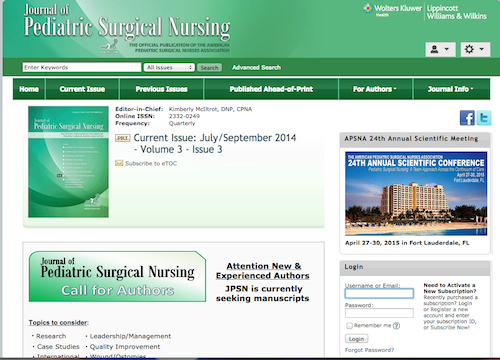This screenshot has width=500, height=360.
Task: Click the Forgot Password link
Action: [369, 350]
